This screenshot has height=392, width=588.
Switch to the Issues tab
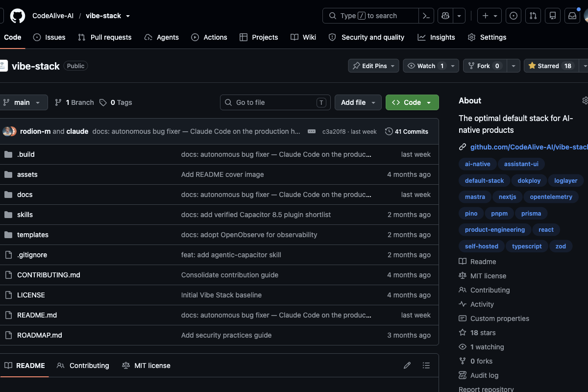[49, 37]
